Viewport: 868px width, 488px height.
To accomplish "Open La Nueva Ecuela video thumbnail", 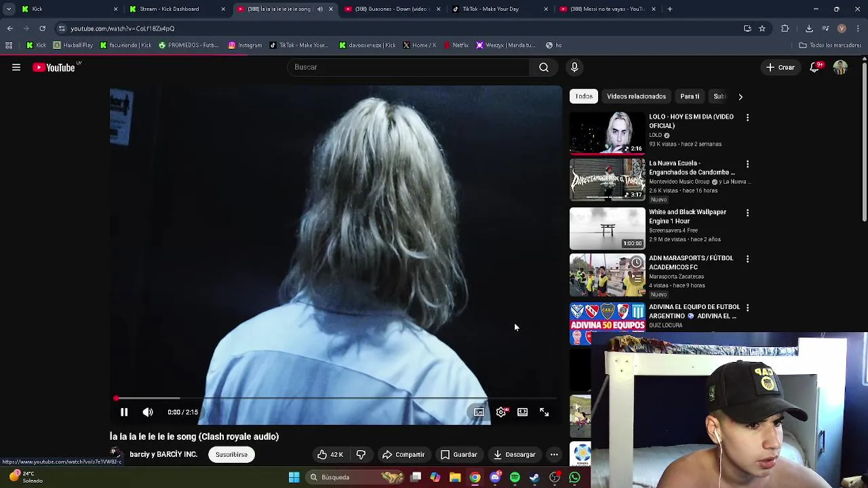I will click(608, 180).
